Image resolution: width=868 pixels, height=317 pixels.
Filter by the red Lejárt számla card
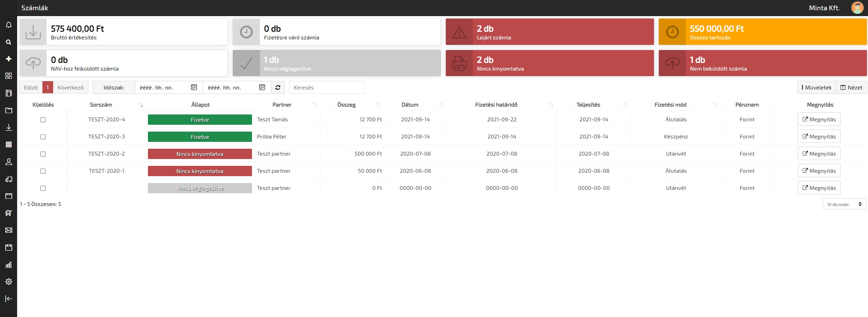(549, 32)
